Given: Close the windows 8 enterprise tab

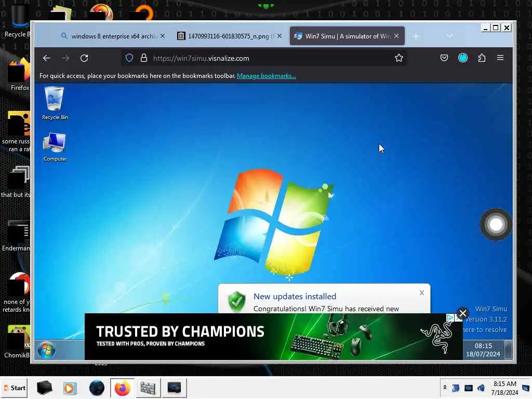Looking at the screenshot, I should pos(163,36).
